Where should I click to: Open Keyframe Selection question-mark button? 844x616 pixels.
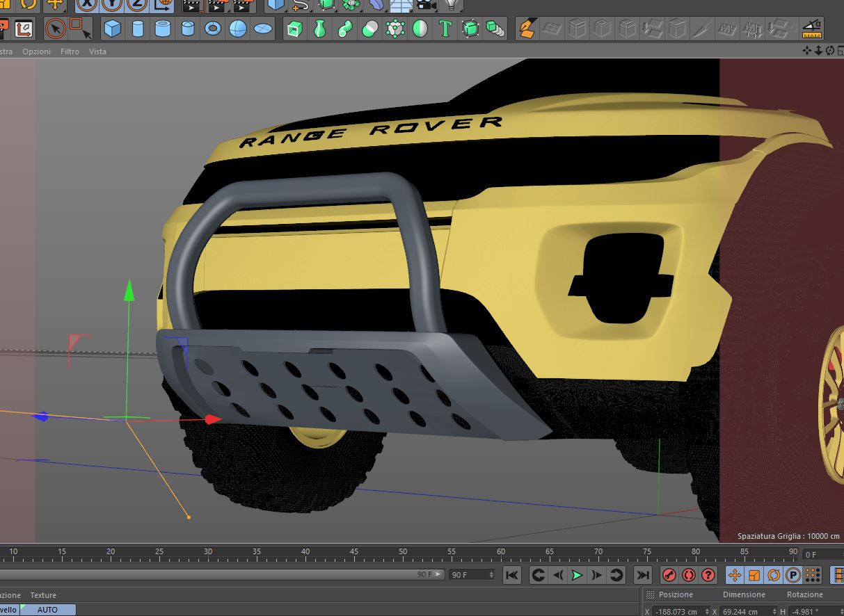(708, 575)
